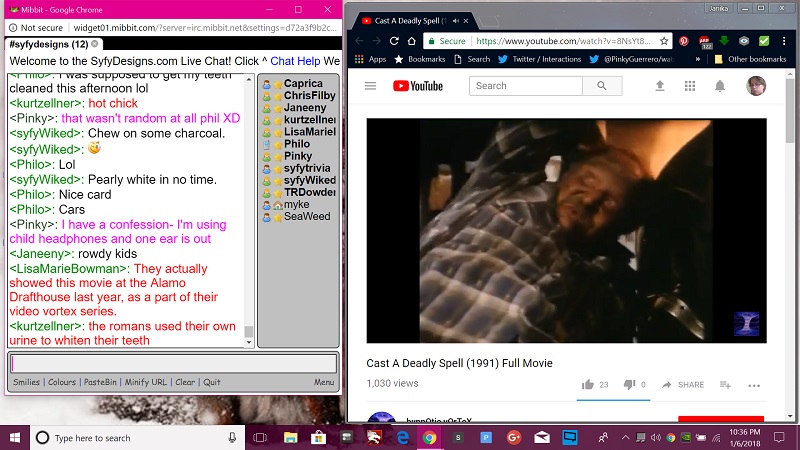800x450 pixels.
Task: Click the video player frame
Action: click(566, 231)
